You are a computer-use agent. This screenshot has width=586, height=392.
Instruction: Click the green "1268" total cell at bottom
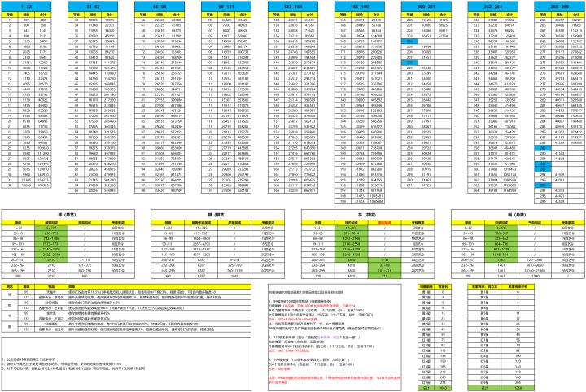pos(518,388)
